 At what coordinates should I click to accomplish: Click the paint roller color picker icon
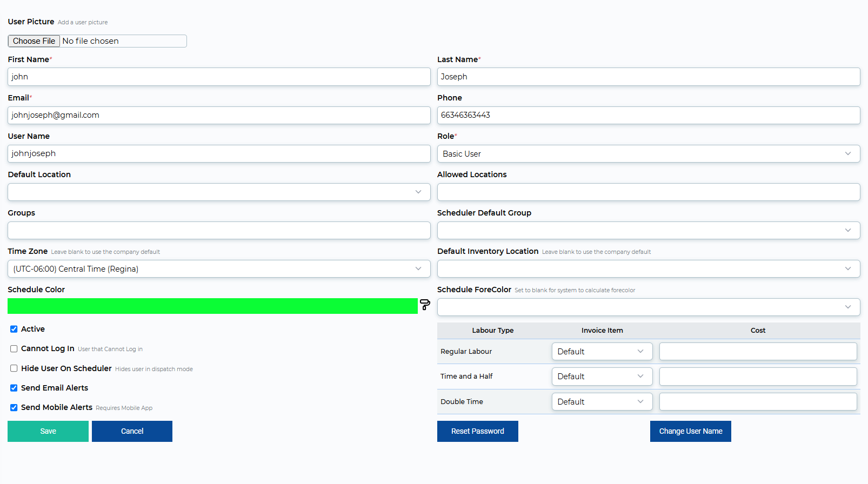pos(425,305)
